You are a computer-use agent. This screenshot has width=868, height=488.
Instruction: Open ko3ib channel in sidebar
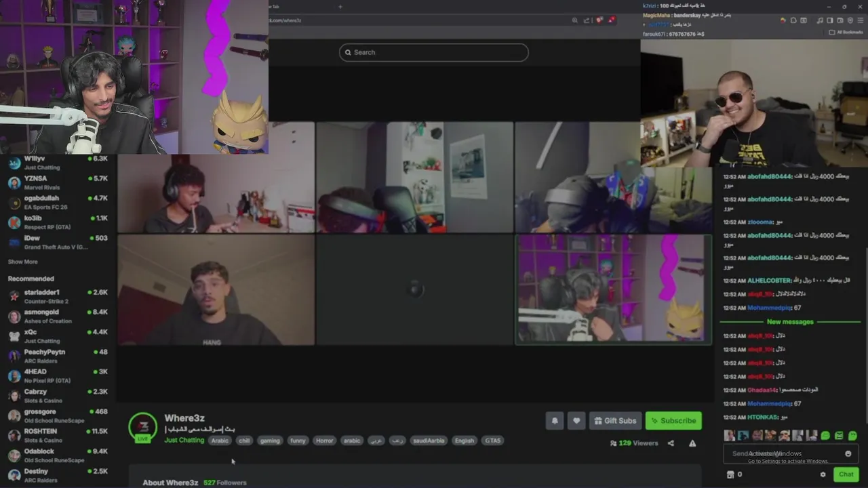58,222
